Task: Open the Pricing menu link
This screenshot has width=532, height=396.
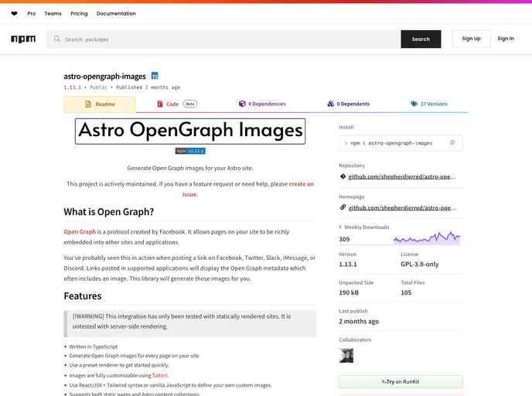Action: 79,14
